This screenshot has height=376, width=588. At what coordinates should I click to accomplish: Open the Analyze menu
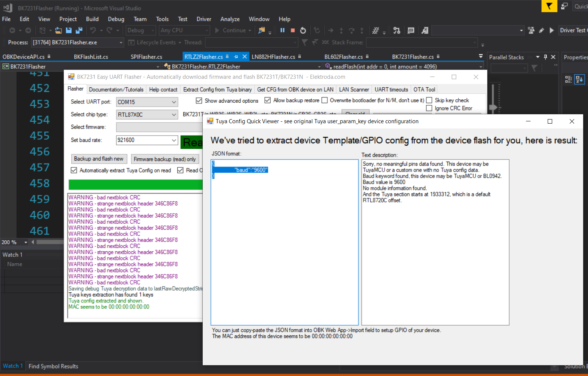230,19
